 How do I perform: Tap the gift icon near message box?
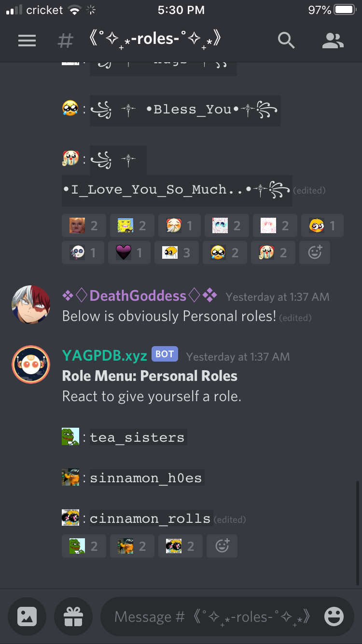tap(73, 616)
